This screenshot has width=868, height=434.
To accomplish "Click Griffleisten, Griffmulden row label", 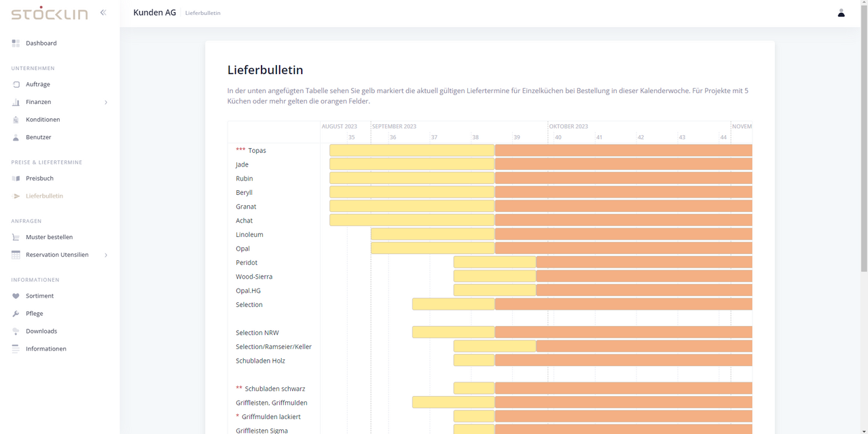I will [x=272, y=403].
